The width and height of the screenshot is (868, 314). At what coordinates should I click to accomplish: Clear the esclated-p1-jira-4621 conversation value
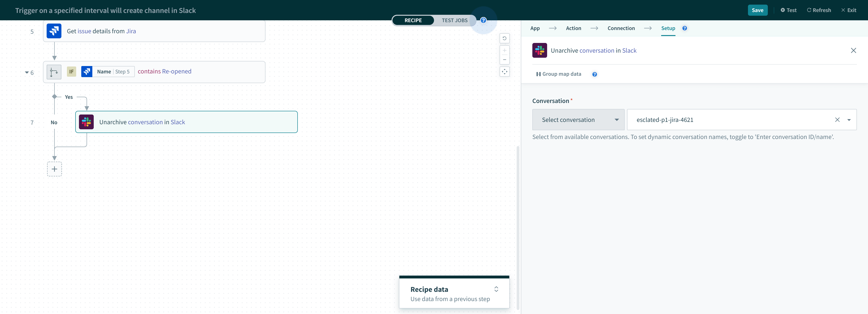point(837,120)
